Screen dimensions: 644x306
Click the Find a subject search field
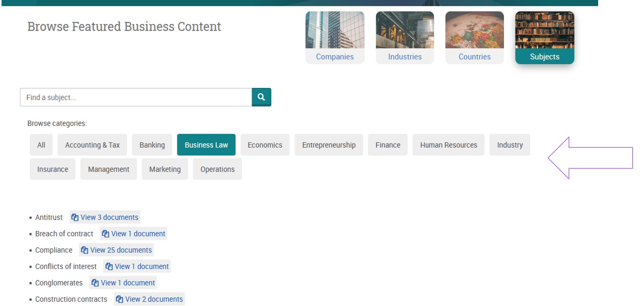coord(136,97)
